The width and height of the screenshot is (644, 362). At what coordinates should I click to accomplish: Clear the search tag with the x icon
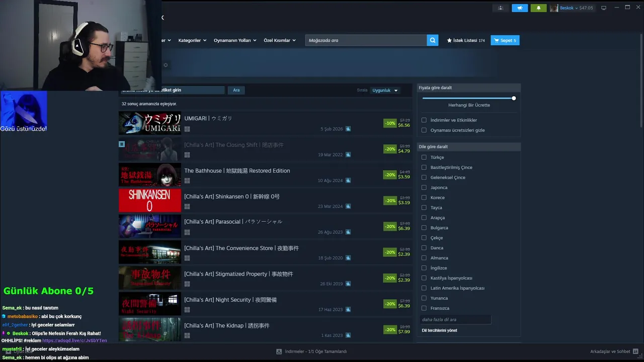coord(166,65)
